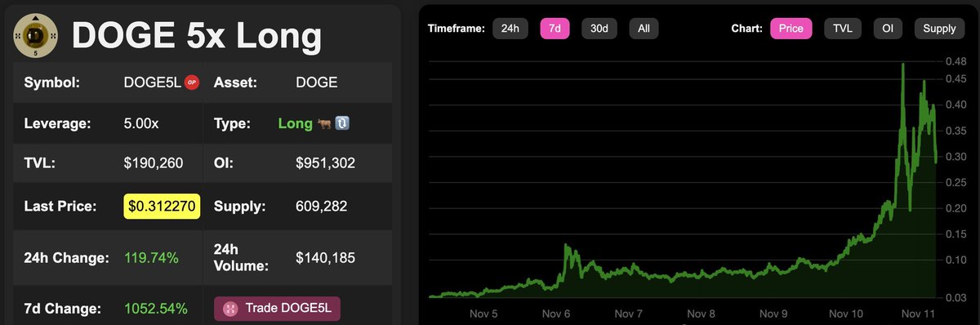Click the 1052.54% 7d change value
The width and height of the screenshot is (980, 325).
tap(155, 309)
